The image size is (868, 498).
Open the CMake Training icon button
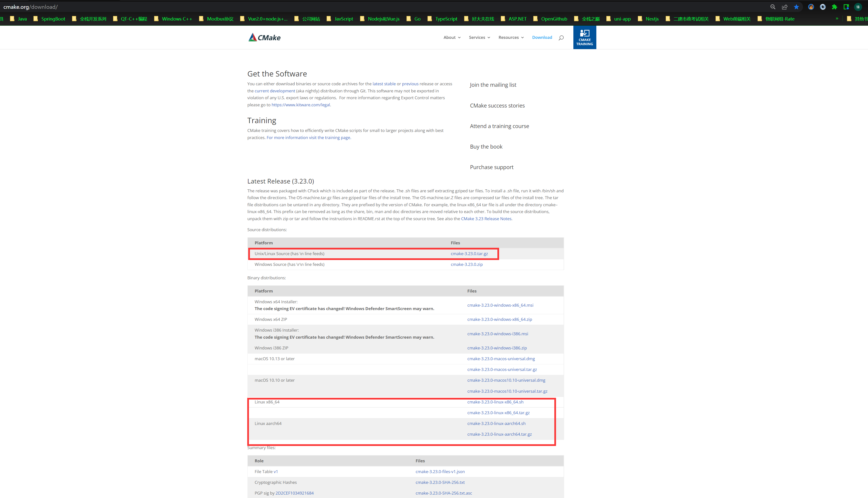click(585, 37)
